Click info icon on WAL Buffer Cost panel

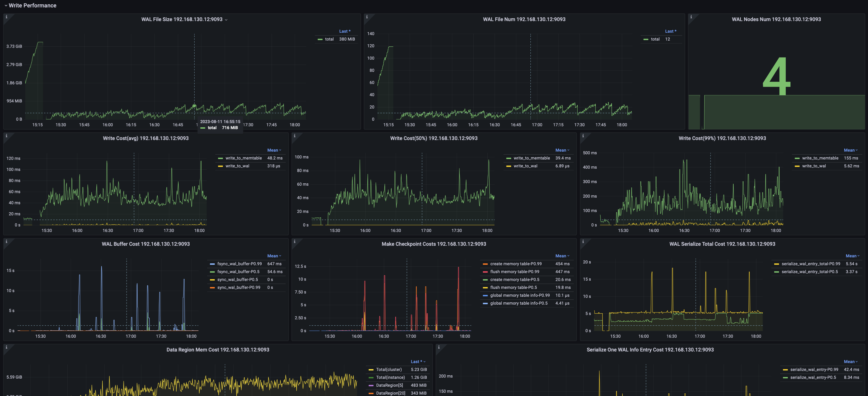(x=6, y=242)
